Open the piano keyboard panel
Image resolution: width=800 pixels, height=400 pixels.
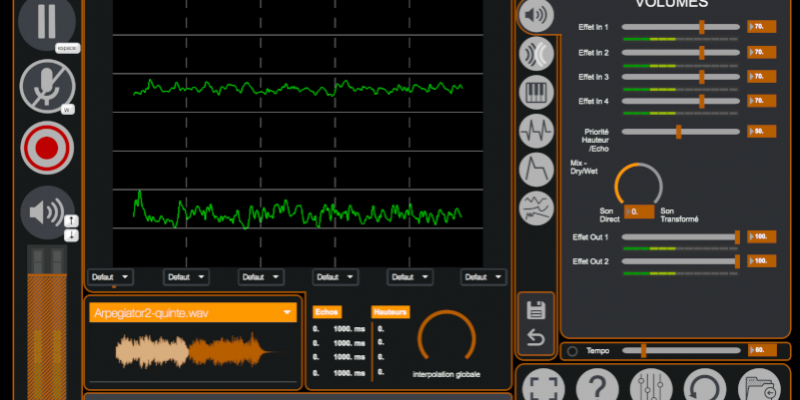coord(537,91)
